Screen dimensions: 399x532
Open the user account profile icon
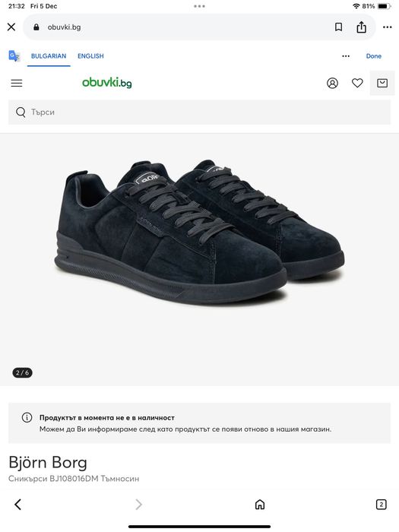pyautogui.click(x=333, y=83)
